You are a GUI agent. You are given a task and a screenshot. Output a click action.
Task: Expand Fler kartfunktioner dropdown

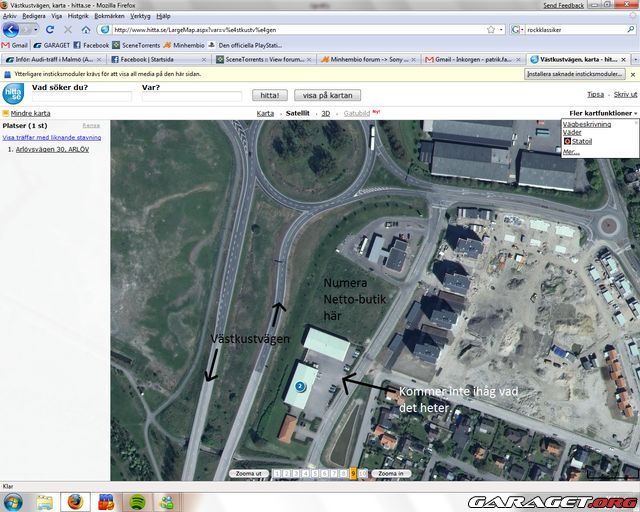(x=602, y=113)
